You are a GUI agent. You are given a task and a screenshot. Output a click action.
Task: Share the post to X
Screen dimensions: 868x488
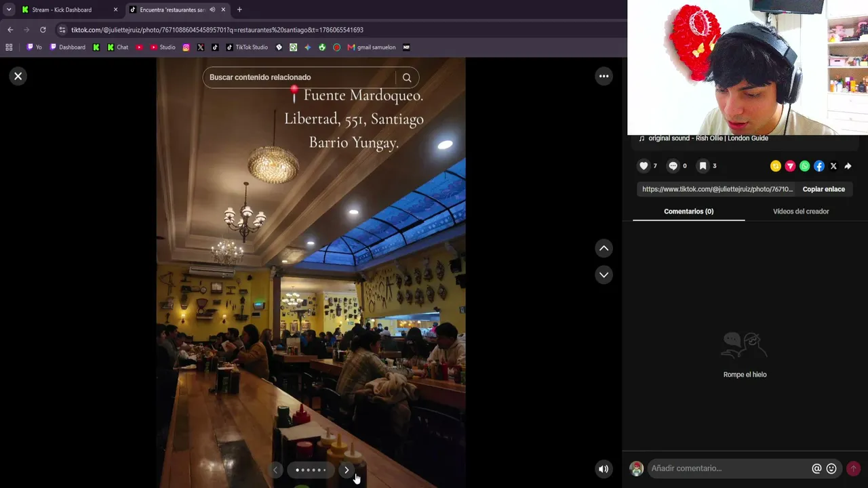click(x=833, y=166)
